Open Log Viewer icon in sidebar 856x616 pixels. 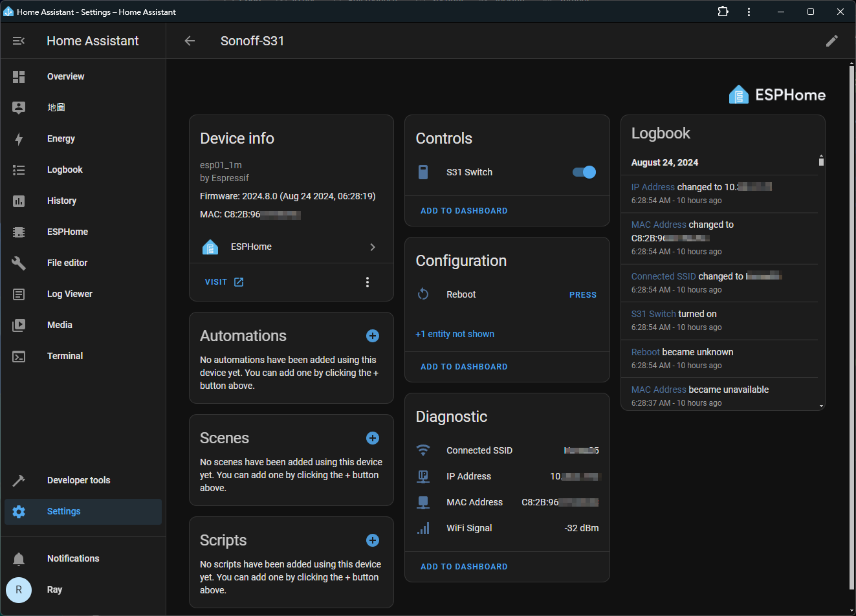coord(19,294)
